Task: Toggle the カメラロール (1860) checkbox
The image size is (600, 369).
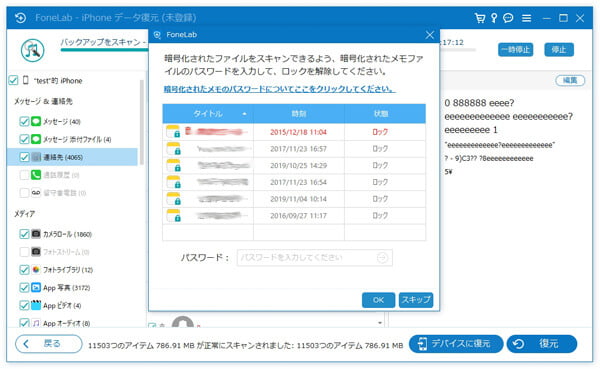Action: coord(24,234)
